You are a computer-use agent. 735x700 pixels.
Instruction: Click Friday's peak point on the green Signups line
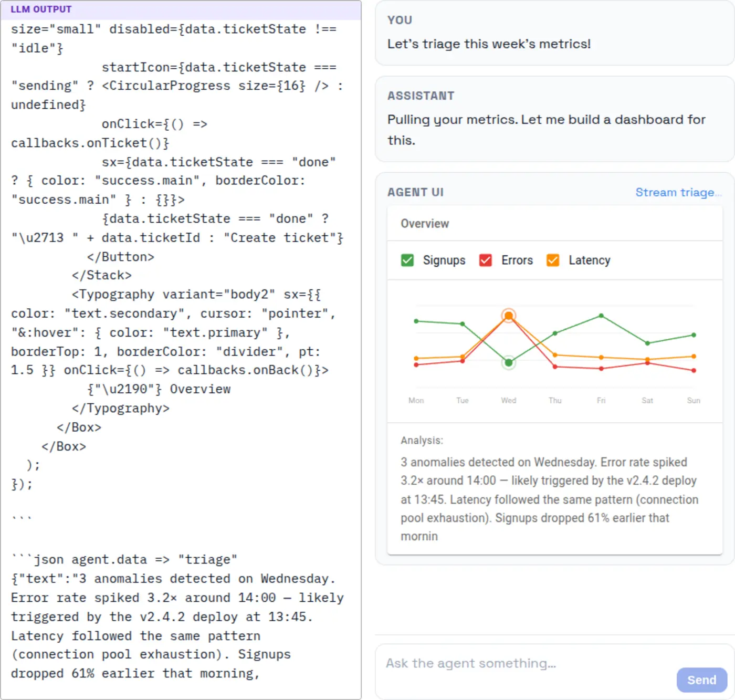tap(601, 316)
